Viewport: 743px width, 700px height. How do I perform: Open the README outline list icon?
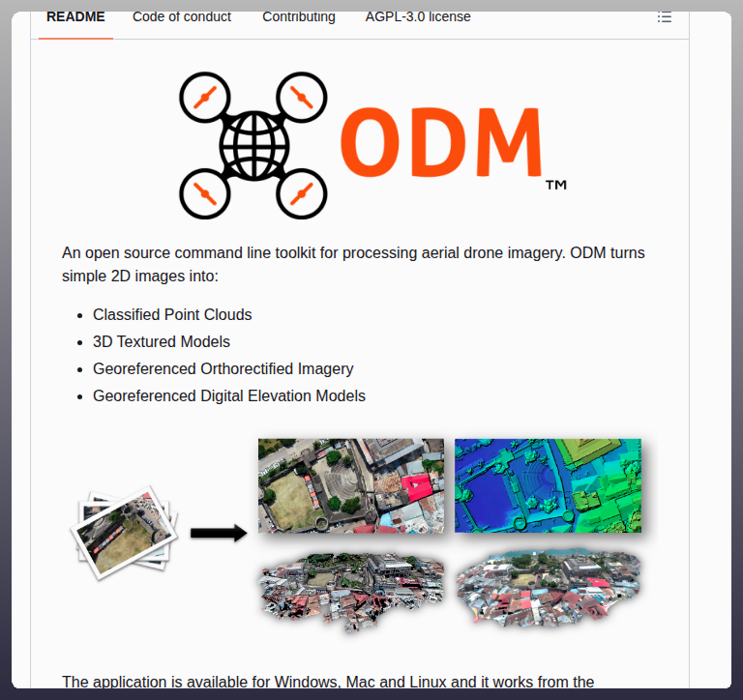(x=665, y=17)
